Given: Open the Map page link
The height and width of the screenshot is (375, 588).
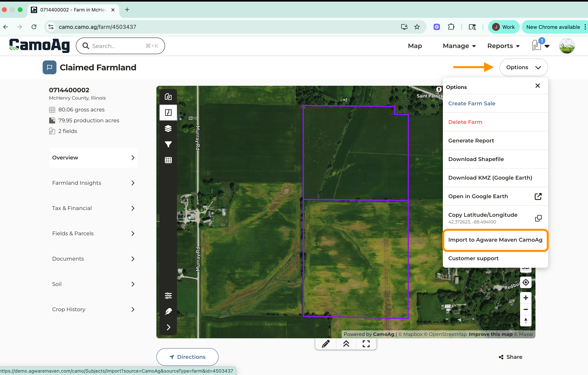Looking at the screenshot, I should click(415, 46).
